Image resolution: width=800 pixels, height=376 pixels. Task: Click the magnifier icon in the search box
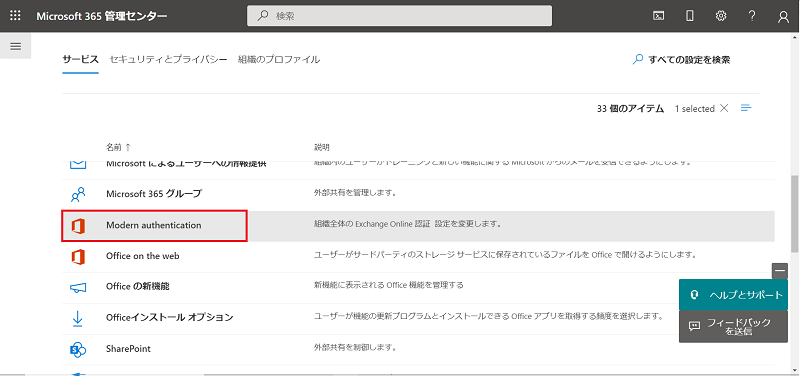263,16
